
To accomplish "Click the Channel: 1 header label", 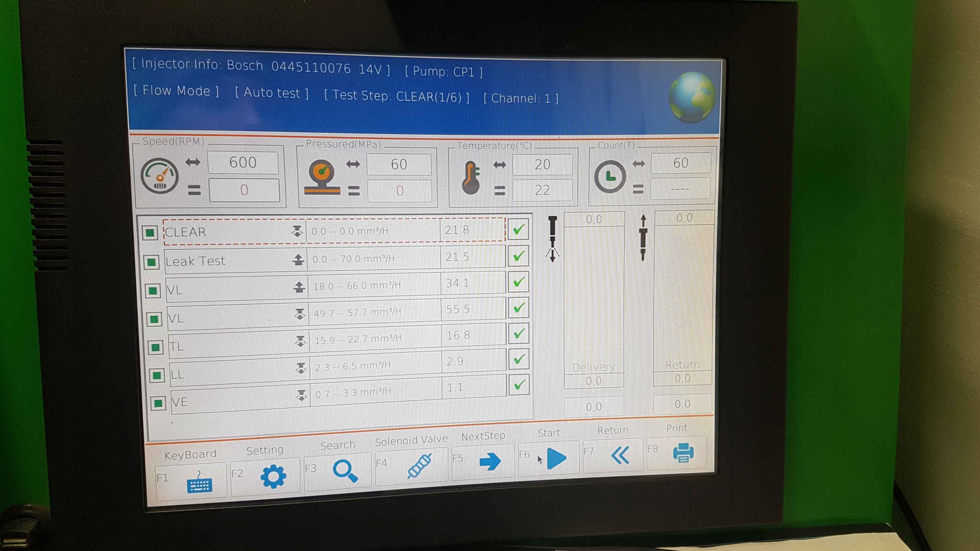I will point(521,98).
